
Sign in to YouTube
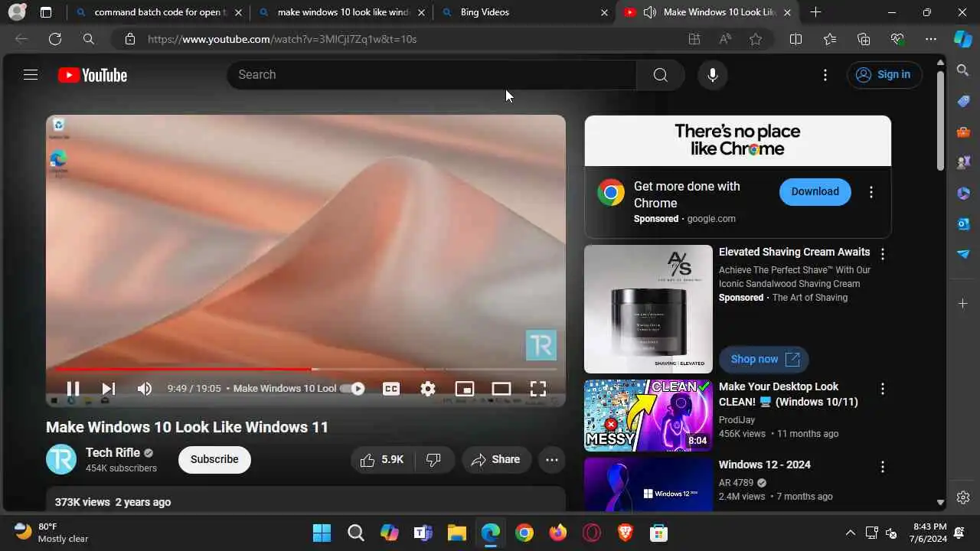[884, 74]
